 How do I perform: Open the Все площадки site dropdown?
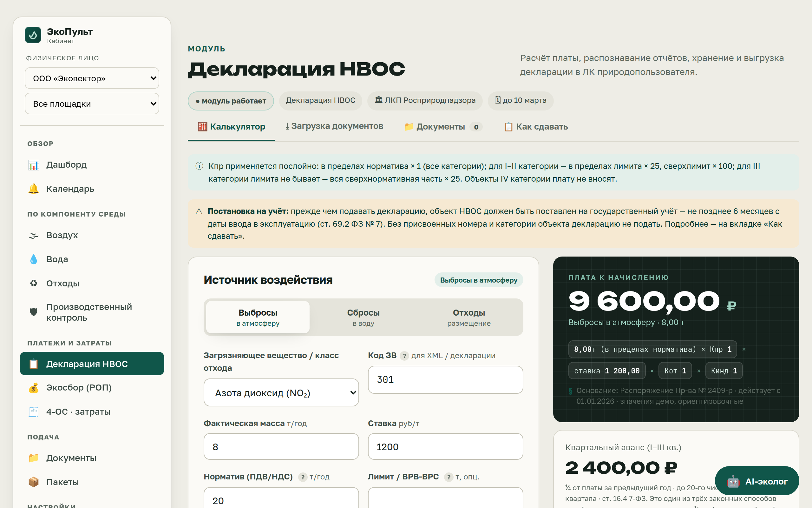(x=92, y=104)
